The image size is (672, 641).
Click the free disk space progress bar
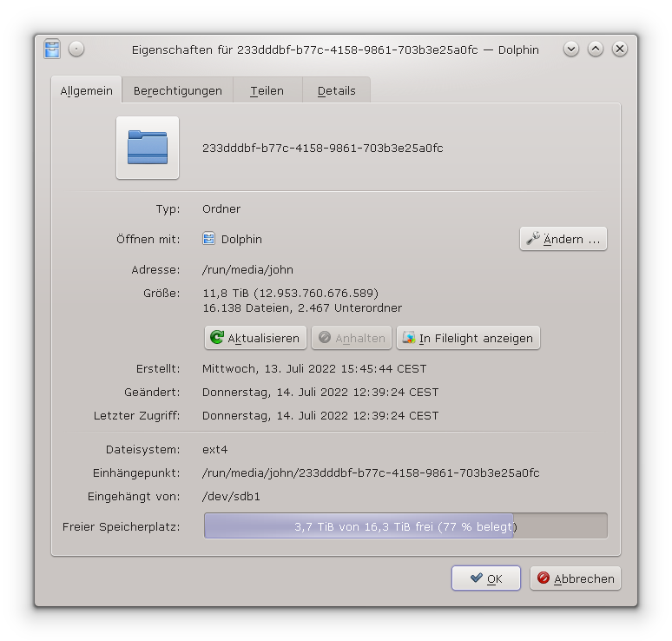pyautogui.click(x=405, y=525)
